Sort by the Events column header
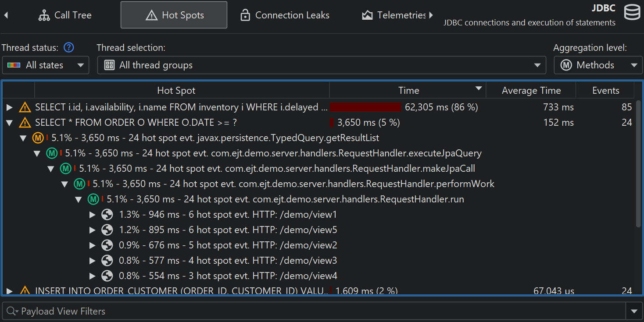Viewport: 644px width, 322px height. pos(605,91)
